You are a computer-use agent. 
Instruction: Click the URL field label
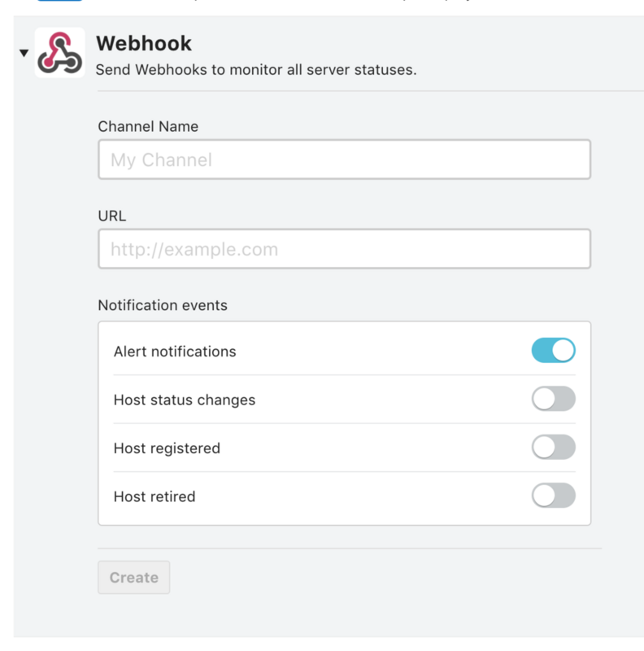click(112, 216)
